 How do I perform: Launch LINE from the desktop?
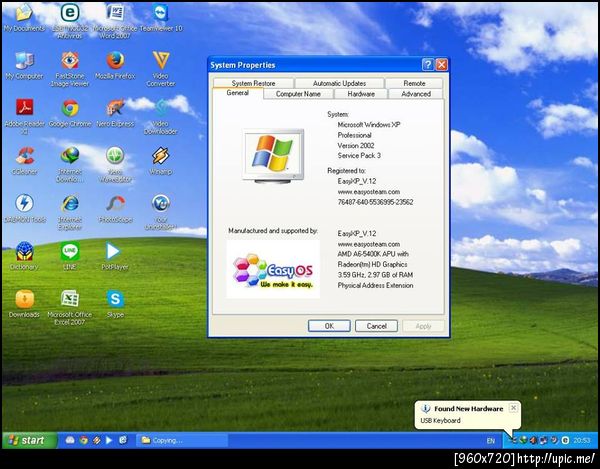click(70, 256)
